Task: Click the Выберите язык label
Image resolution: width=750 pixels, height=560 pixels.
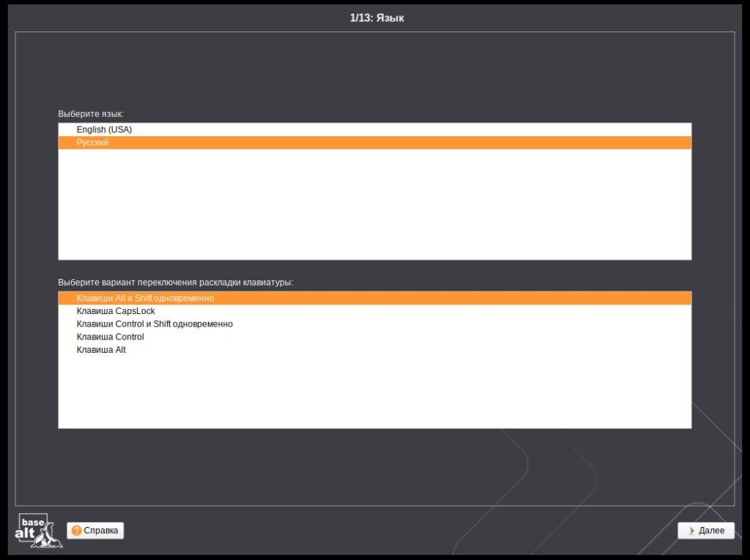Action: 91,114
